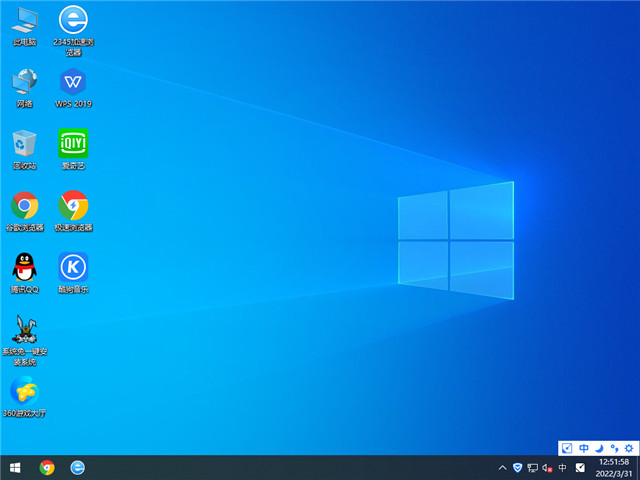Click the taskbar clock and date

[613, 467]
